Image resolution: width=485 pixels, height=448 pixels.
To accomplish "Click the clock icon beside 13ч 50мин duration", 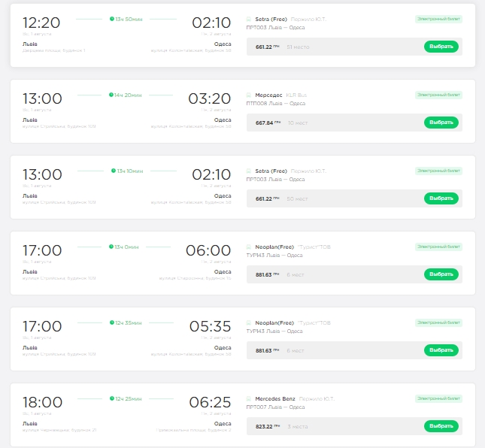I will coord(111,19).
